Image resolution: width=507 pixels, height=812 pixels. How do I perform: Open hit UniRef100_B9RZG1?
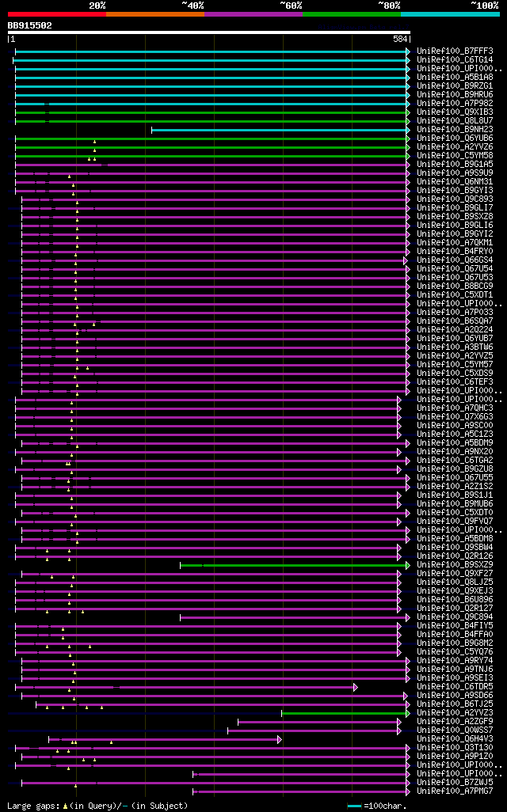pyautogui.click(x=455, y=86)
